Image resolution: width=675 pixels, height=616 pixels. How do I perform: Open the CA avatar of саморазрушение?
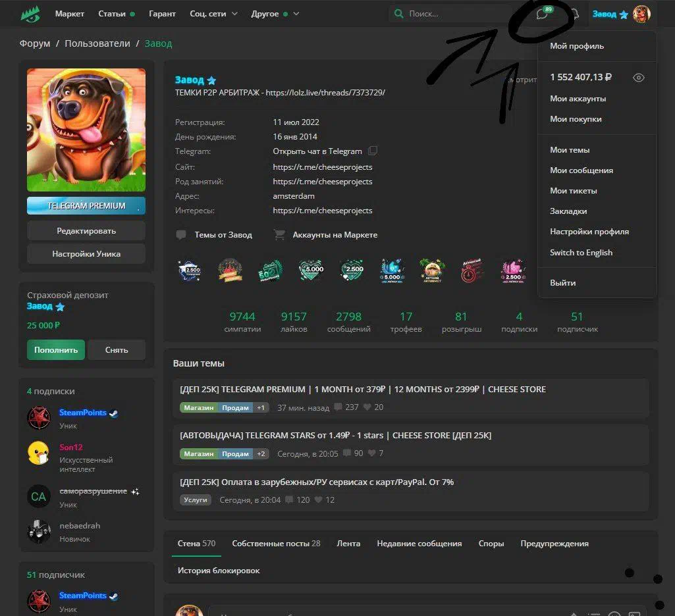point(39,496)
